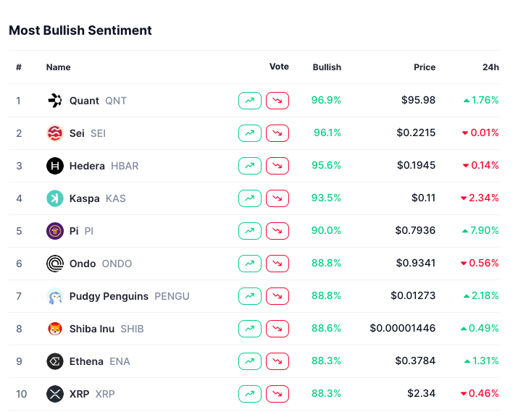Screen dimensions: 526x420
Task: Click the Pi coin logo icon
Action: click(x=55, y=231)
